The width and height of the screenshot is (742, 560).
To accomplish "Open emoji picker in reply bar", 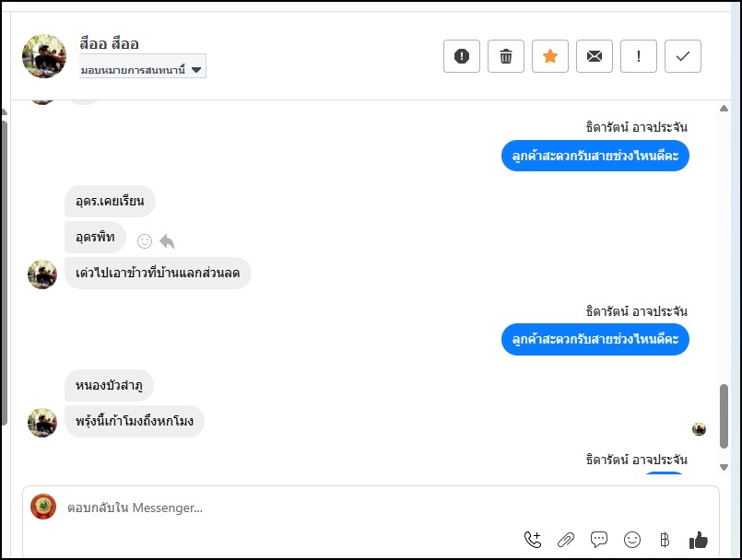I will pos(632,540).
